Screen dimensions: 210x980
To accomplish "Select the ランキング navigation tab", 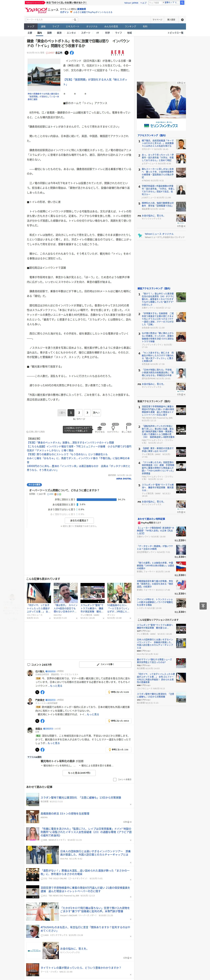I will point(130,27).
